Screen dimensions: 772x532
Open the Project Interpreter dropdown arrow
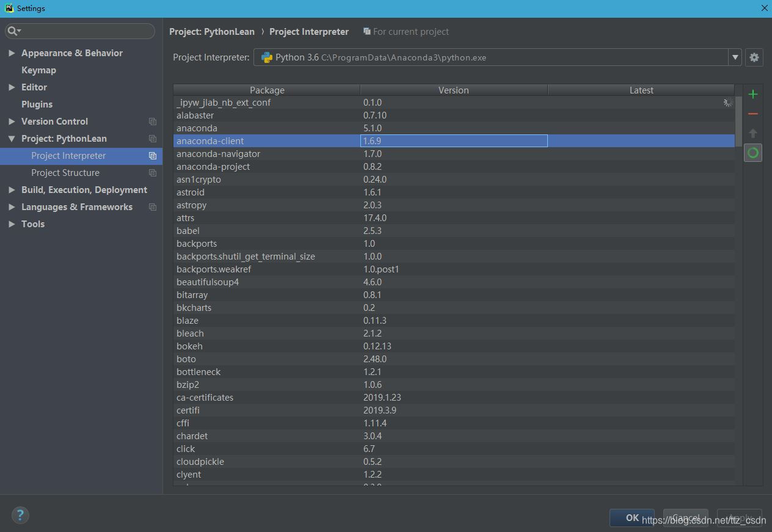pyautogui.click(x=735, y=57)
